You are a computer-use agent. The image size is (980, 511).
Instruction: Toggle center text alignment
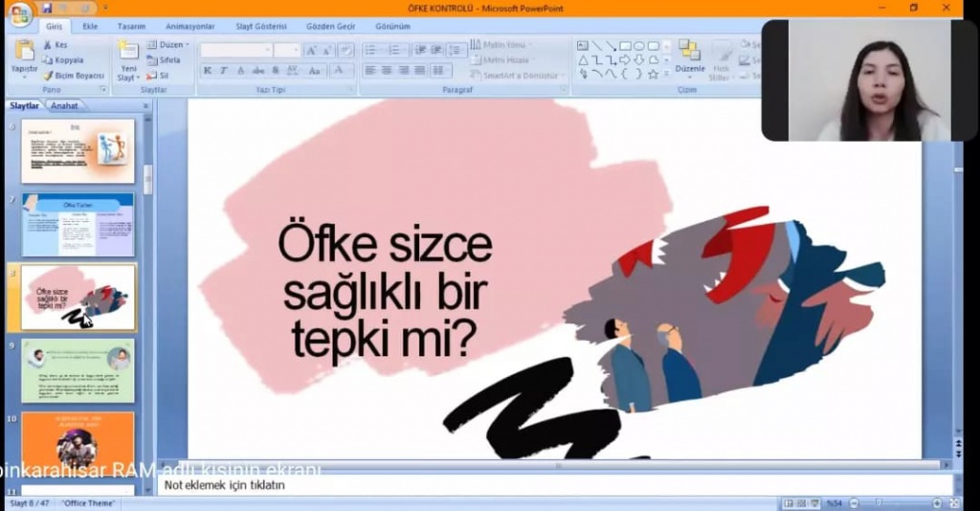[388, 71]
